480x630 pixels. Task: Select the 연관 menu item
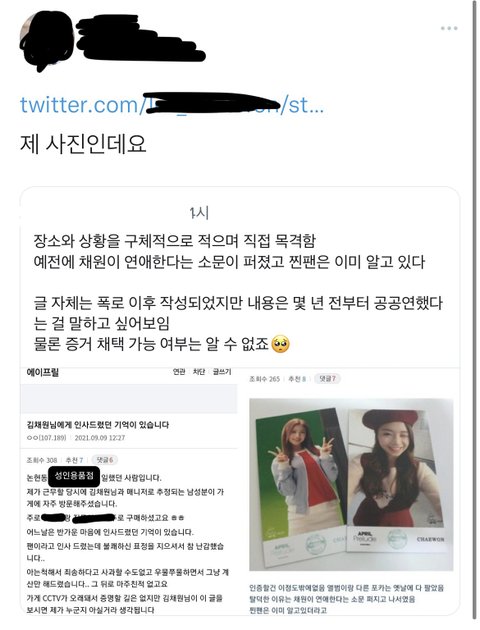click(179, 372)
